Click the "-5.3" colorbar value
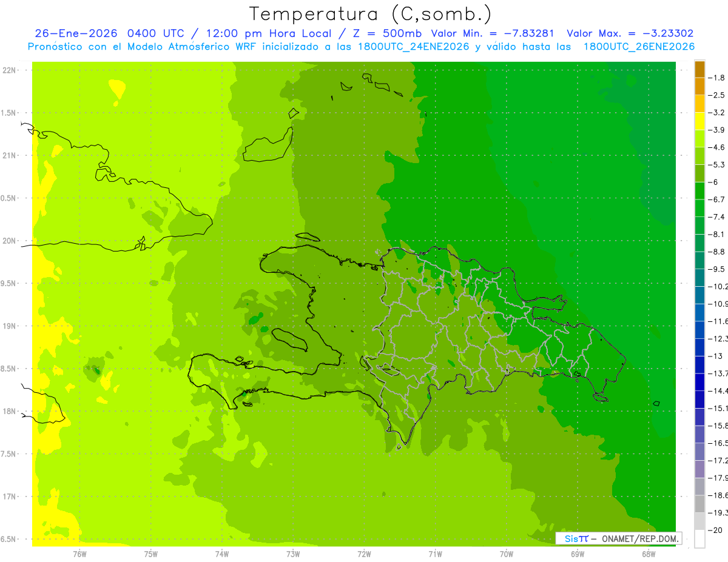Screen dimensions: 728x562 click(716, 165)
